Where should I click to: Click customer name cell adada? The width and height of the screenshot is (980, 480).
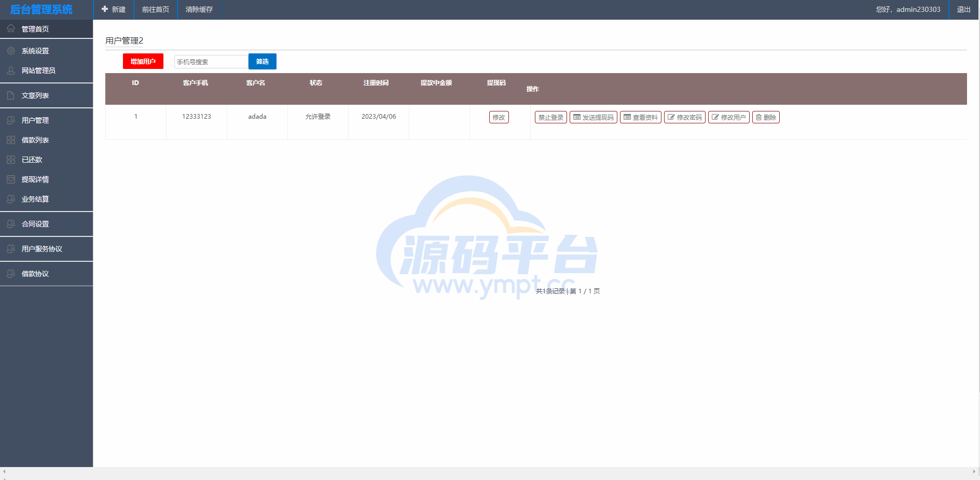coord(257,117)
